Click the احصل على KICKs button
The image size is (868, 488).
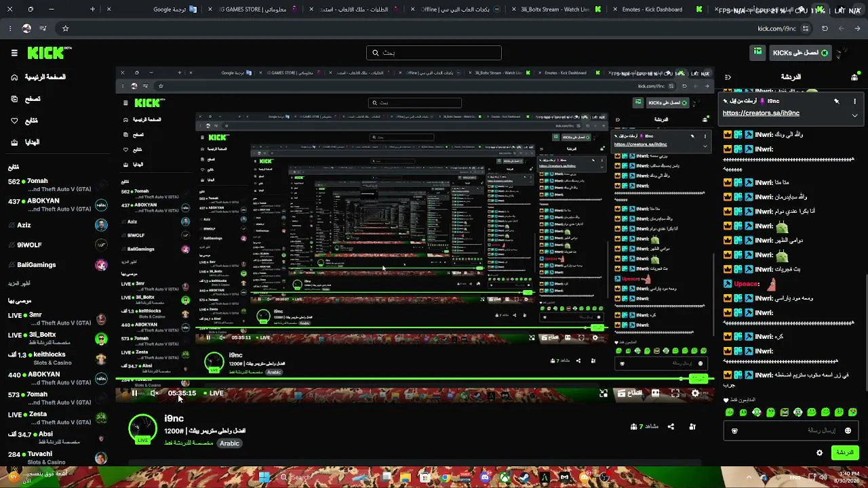click(800, 53)
